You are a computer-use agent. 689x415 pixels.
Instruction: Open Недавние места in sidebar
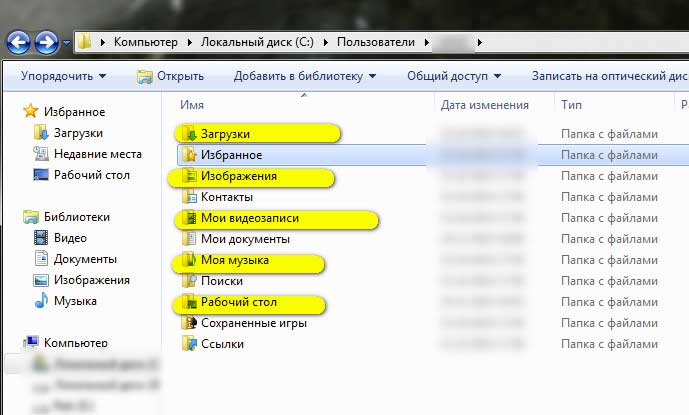97,154
